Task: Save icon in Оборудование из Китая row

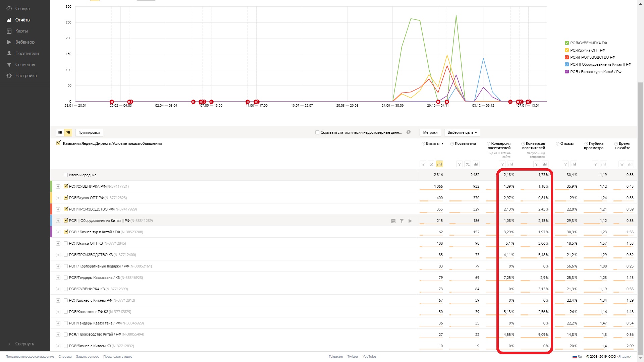Action: [393, 221]
